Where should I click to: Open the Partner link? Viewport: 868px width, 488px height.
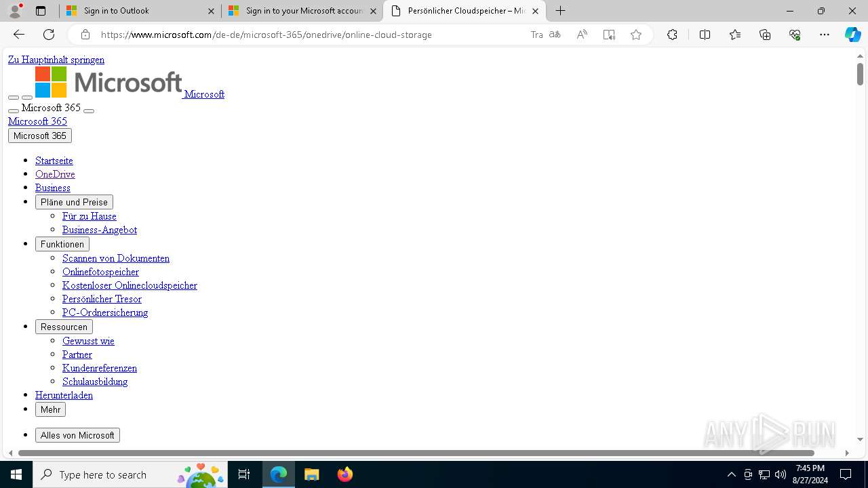pos(77,354)
